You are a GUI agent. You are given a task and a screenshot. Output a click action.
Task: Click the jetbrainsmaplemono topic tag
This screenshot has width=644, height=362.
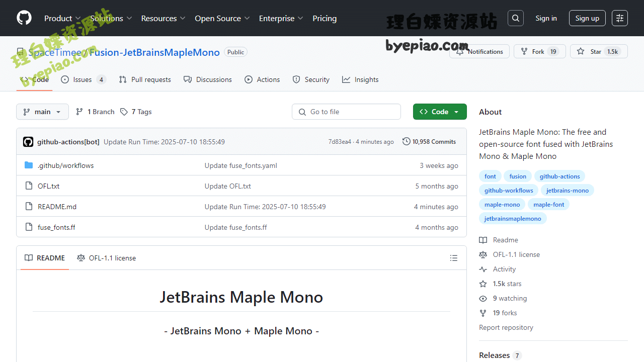click(x=513, y=218)
